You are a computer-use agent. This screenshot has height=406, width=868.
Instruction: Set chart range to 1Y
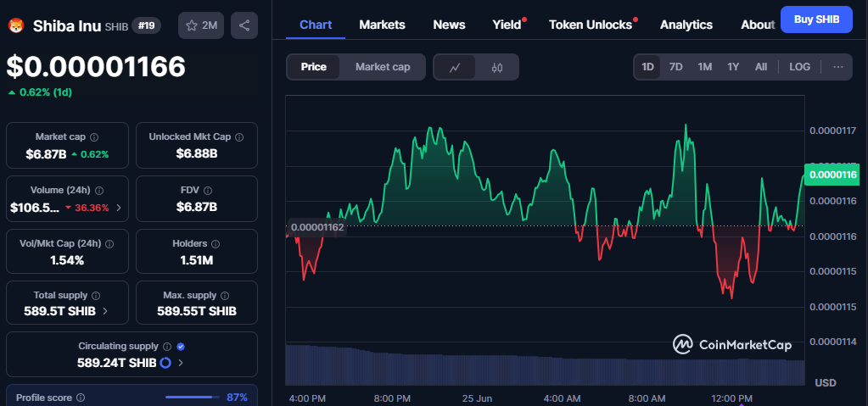(733, 67)
